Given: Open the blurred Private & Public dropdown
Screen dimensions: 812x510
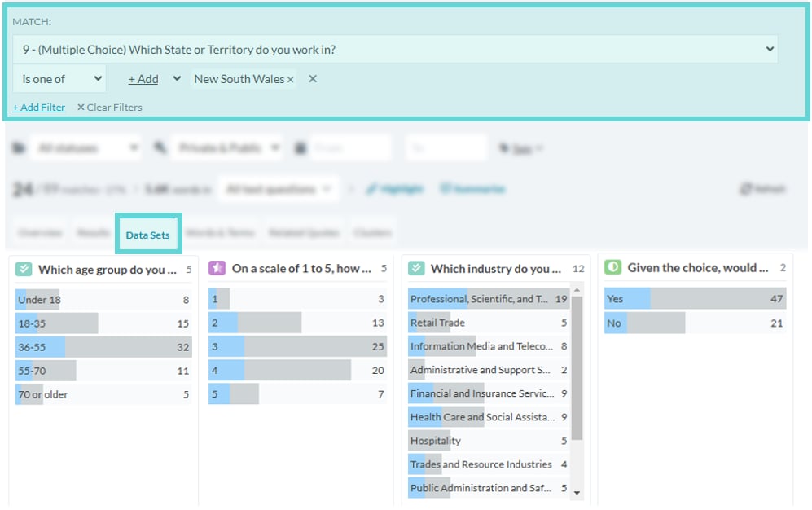Looking at the screenshot, I should [227, 148].
